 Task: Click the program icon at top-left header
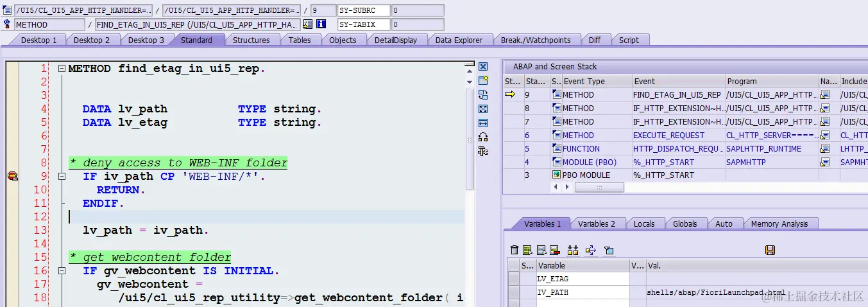7,10
